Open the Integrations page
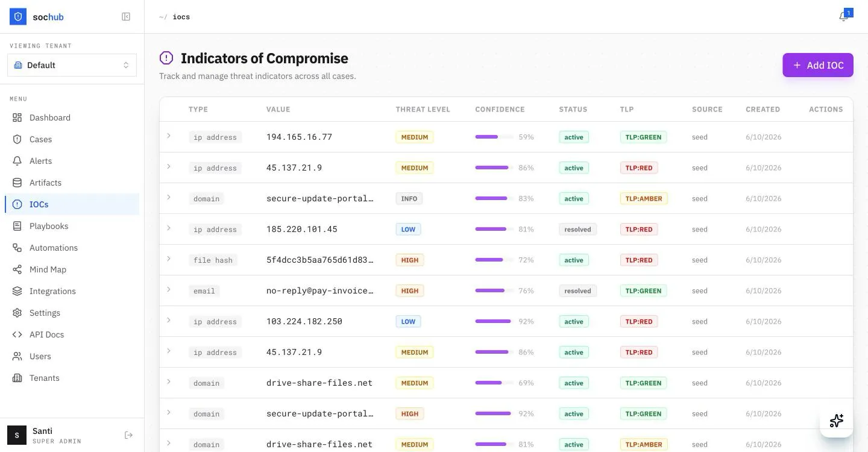This screenshot has width=868, height=452. coord(72,291)
